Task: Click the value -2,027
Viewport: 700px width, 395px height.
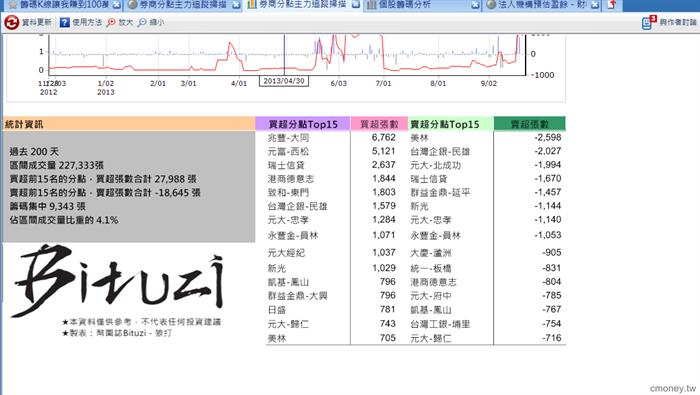Action: point(547,151)
